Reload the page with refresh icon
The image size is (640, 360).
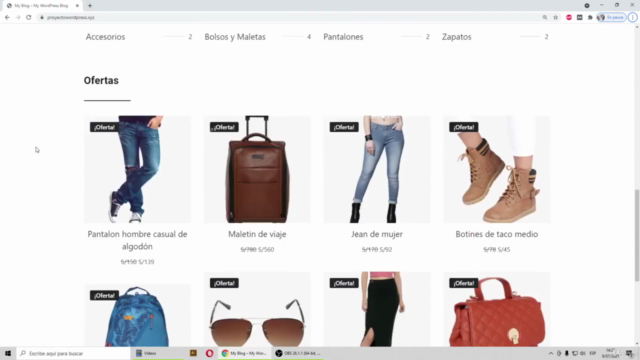pyautogui.click(x=29, y=18)
